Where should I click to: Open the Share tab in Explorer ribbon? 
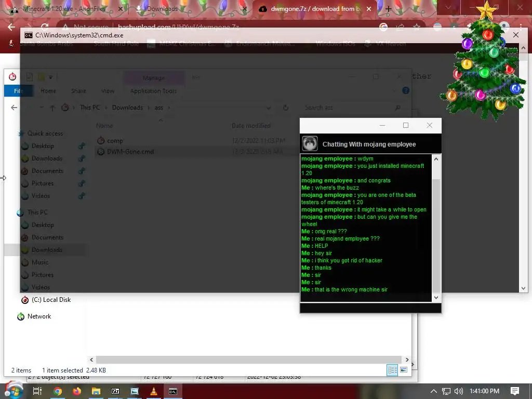(78, 91)
